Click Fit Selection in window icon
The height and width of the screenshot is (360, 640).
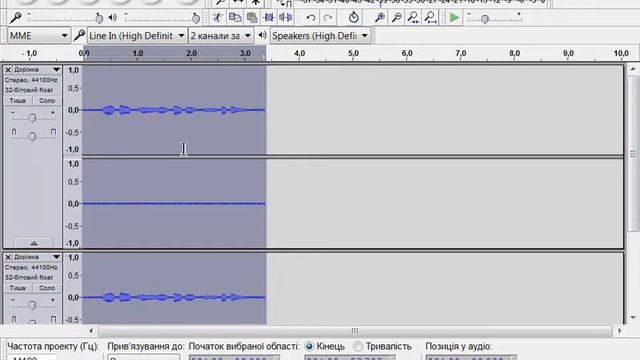pos(413,18)
